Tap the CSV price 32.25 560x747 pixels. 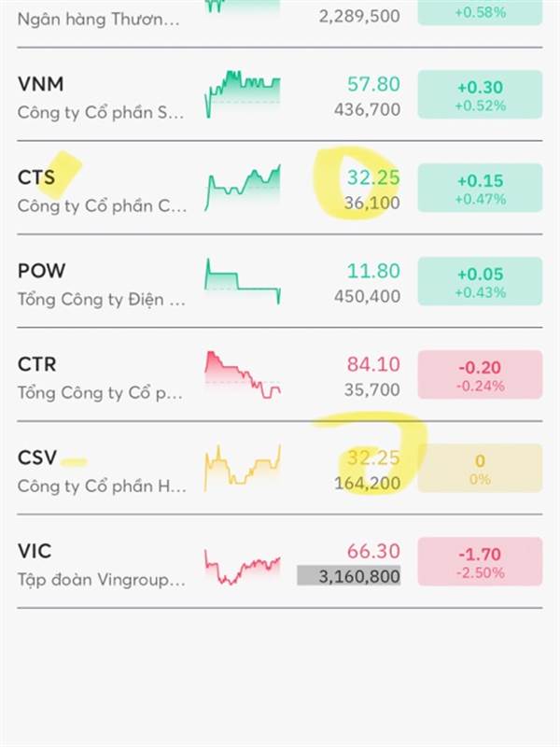coord(373,458)
